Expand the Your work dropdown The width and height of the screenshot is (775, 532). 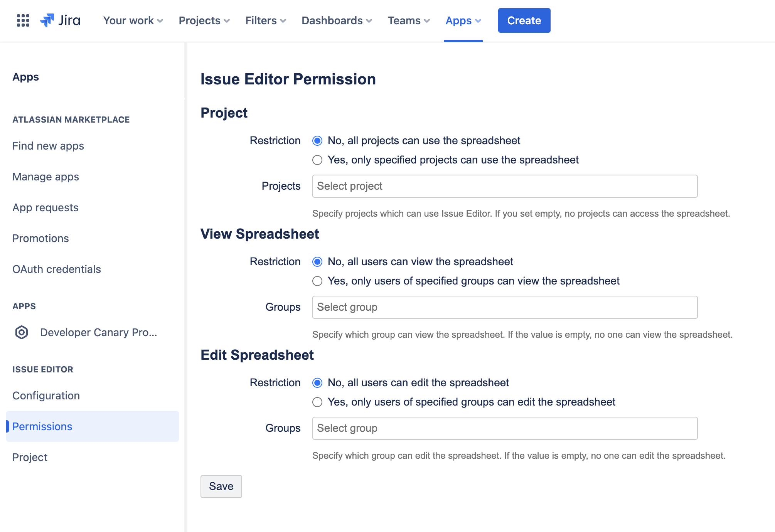(133, 20)
